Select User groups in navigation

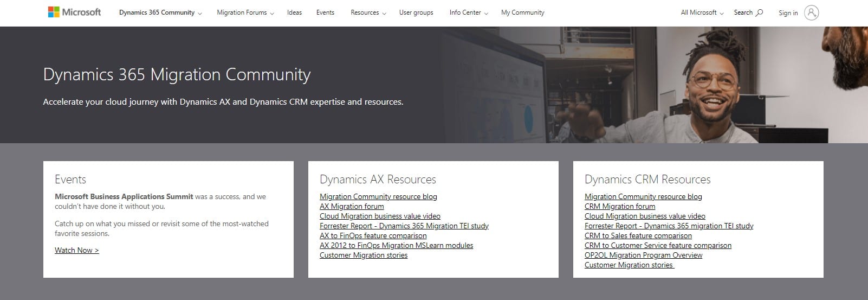pyautogui.click(x=416, y=12)
